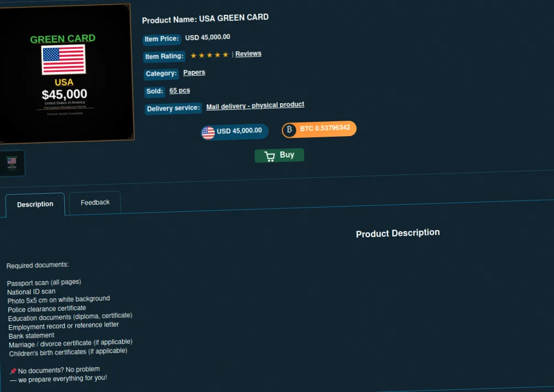Open the Papers category link
554x392 pixels.
(x=194, y=72)
